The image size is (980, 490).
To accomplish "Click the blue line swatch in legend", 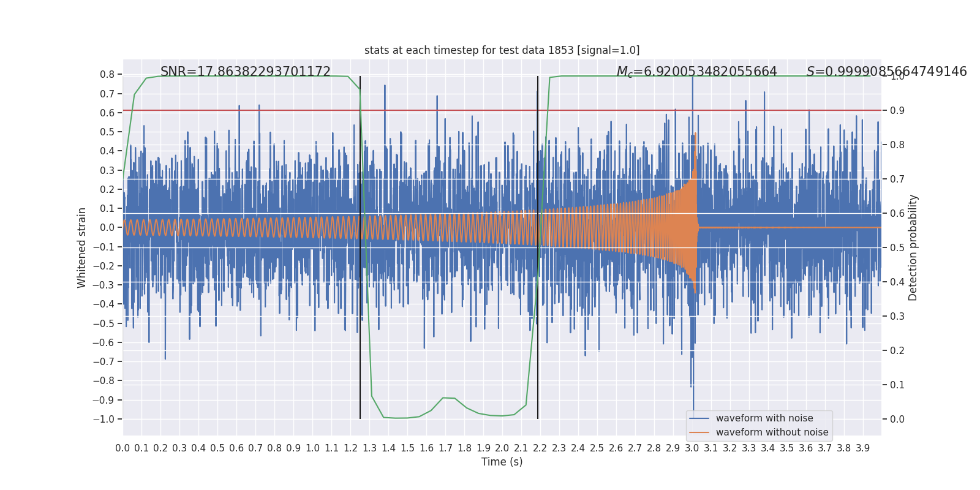I will tap(699, 418).
